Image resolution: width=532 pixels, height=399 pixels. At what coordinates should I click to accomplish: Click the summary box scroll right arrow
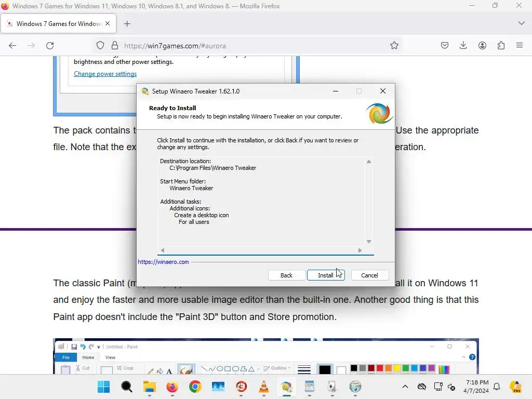(x=360, y=250)
